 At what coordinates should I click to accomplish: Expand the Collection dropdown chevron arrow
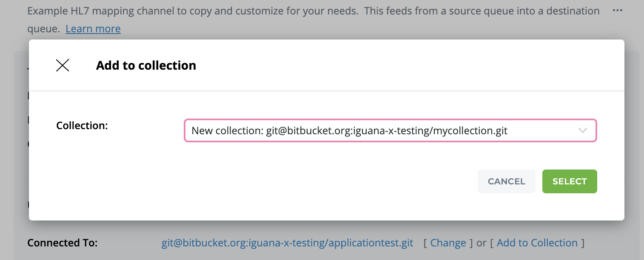coord(583,130)
